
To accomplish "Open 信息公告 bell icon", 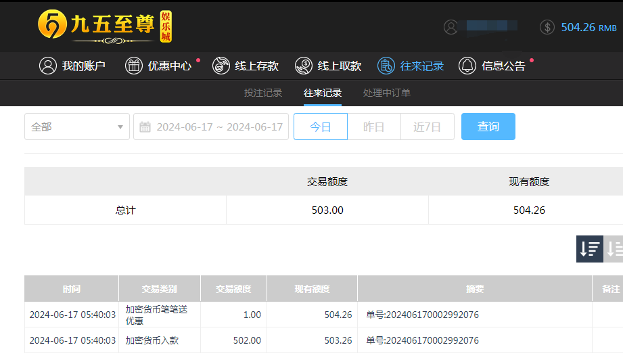I will point(467,66).
